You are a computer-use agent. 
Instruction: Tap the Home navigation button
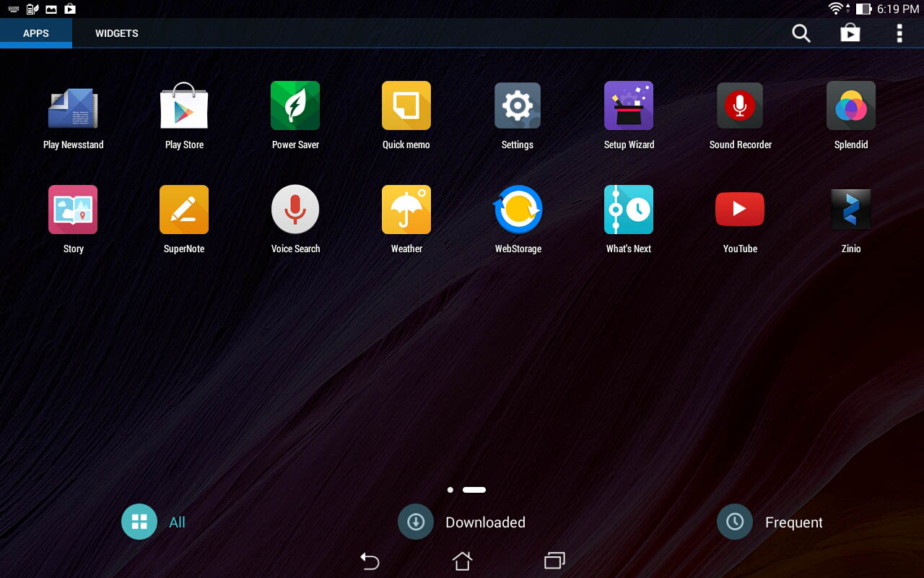point(462,561)
